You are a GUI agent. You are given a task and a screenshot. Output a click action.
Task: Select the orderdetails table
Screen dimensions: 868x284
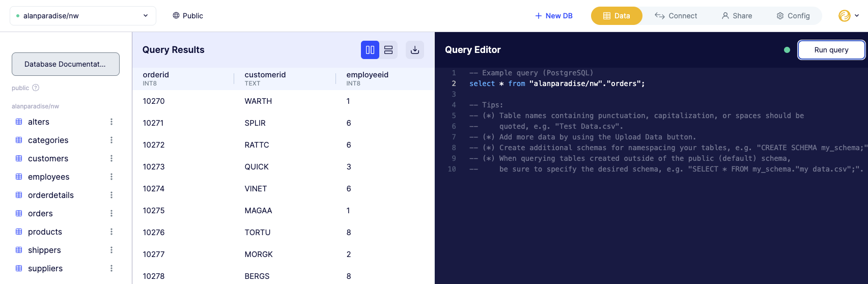pos(51,195)
